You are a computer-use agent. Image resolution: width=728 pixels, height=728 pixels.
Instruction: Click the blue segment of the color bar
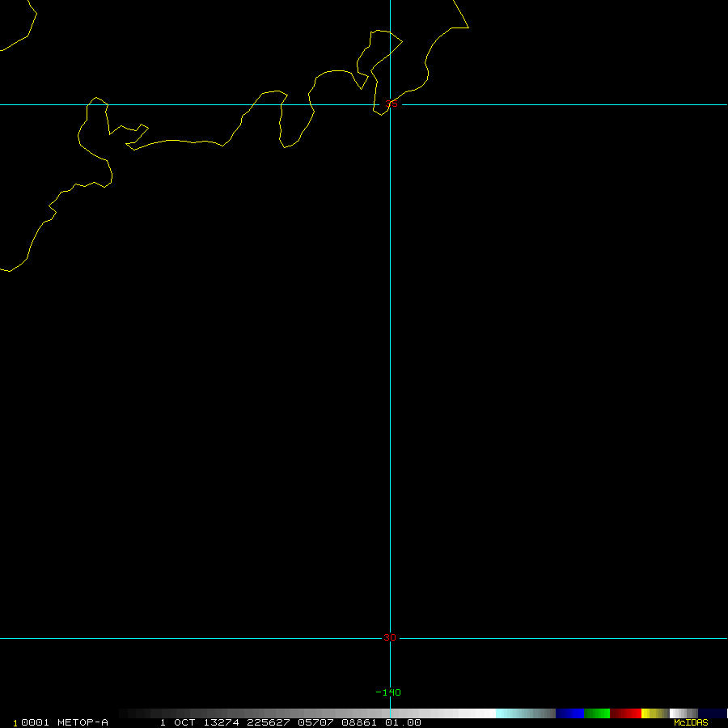(x=569, y=713)
